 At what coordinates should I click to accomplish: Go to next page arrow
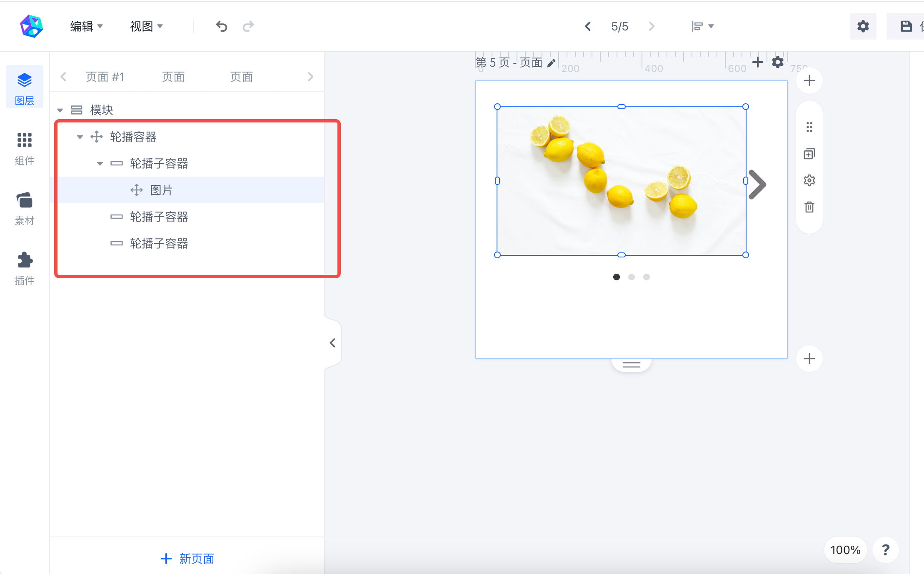652,26
